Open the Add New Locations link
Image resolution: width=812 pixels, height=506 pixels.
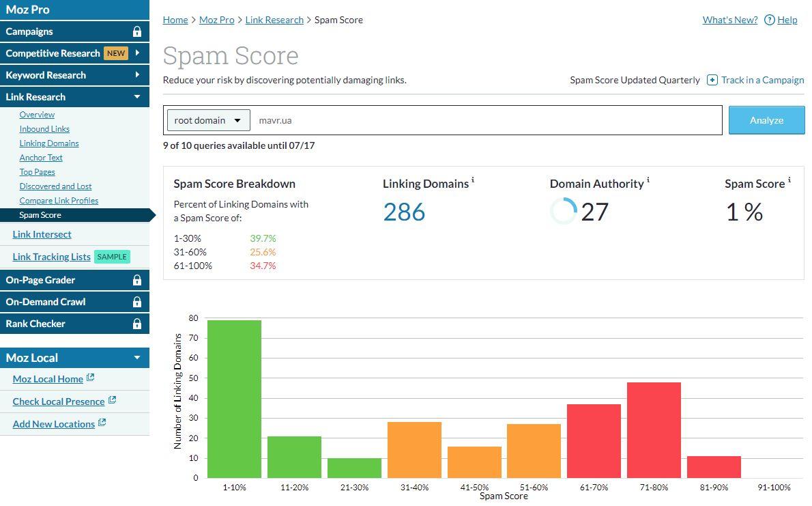pyautogui.click(x=54, y=424)
